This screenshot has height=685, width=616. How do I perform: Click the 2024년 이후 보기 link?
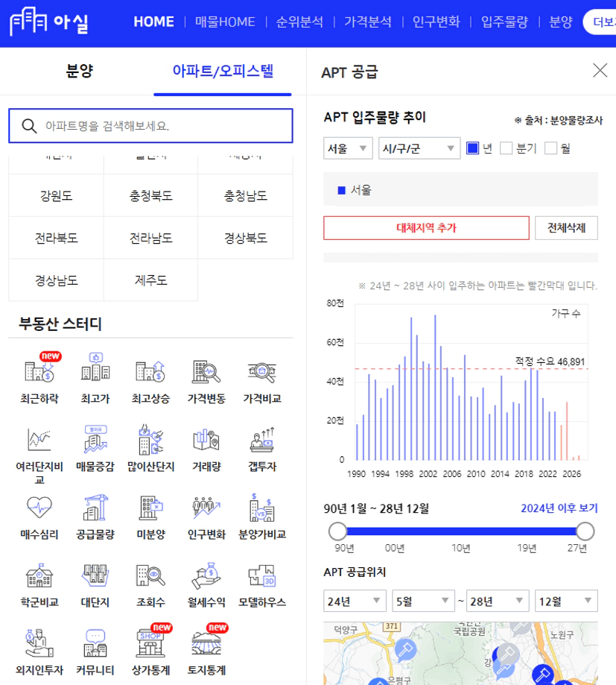click(x=559, y=508)
